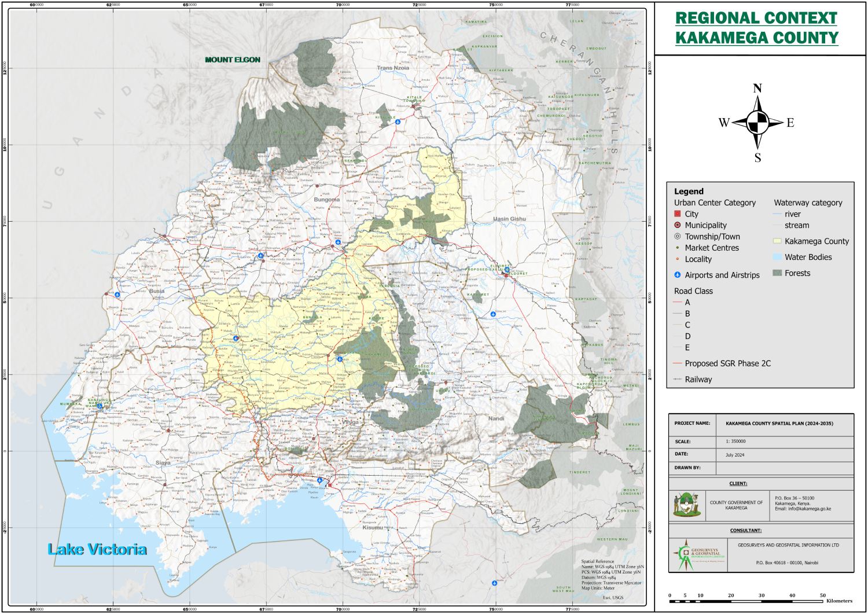
Task: Click the Township/Town legend symbol
Action: (x=678, y=237)
